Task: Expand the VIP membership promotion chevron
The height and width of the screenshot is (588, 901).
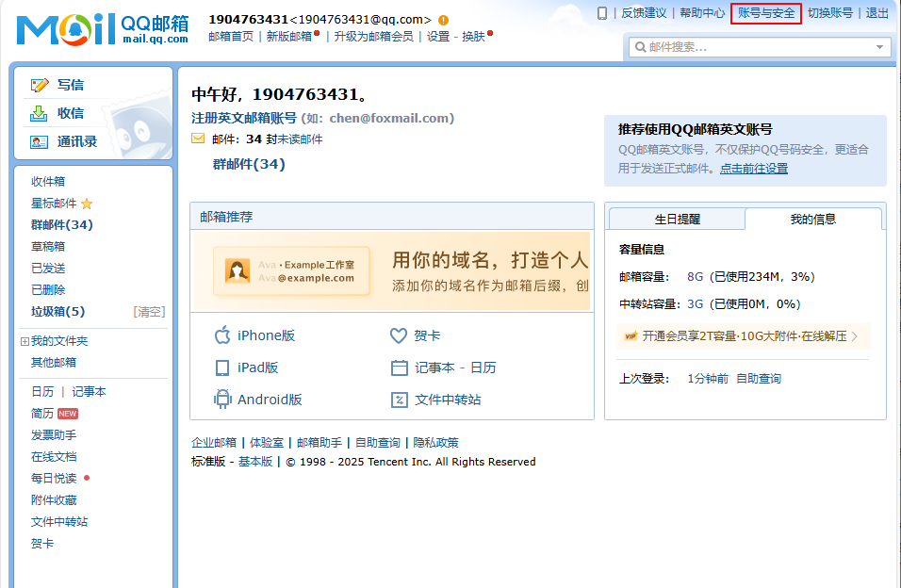Action: coord(855,336)
